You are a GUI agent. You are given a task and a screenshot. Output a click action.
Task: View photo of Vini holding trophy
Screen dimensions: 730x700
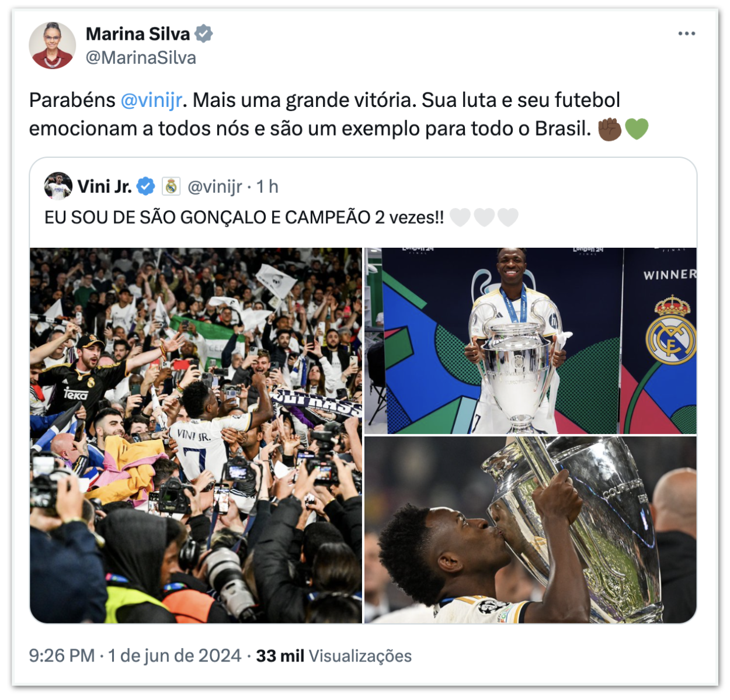pyautogui.click(x=530, y=341)
